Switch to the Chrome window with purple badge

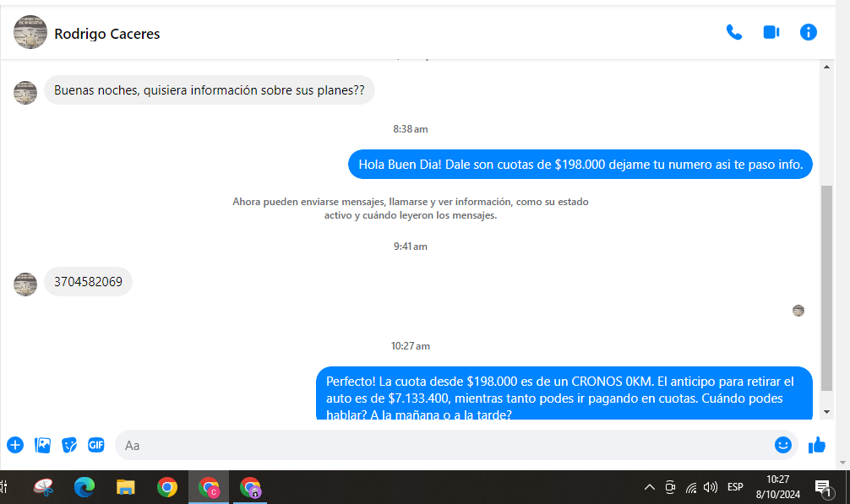[250, 487]
